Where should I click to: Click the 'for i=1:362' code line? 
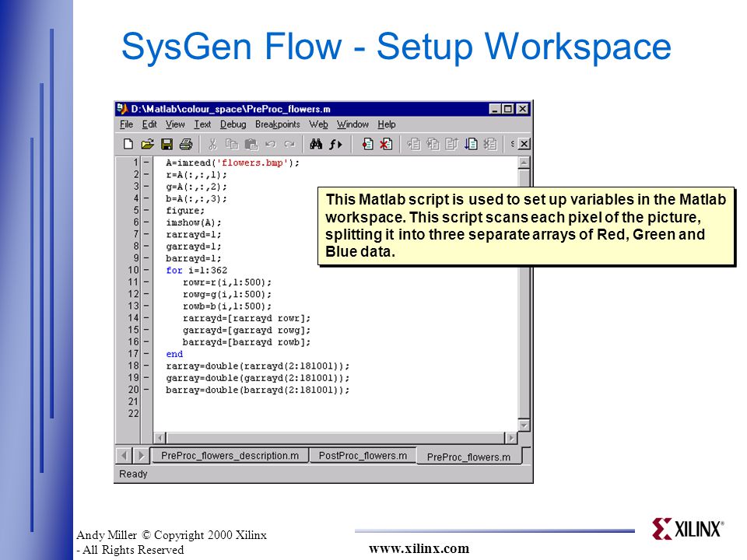click(x=196, y=270)
